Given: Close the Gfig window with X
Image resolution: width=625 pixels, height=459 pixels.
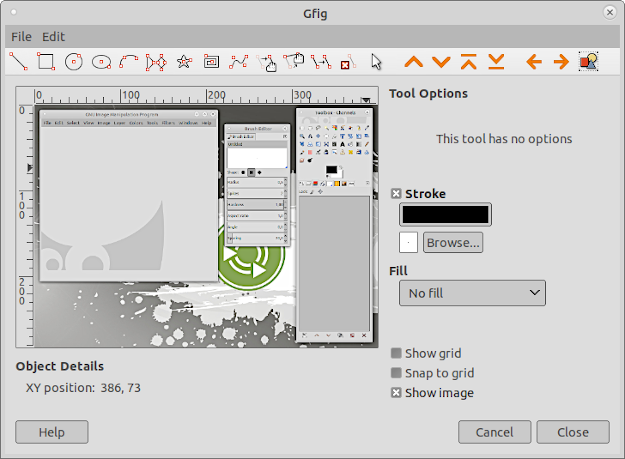Looking at the screenshot, I should click(x=609, y=13).
